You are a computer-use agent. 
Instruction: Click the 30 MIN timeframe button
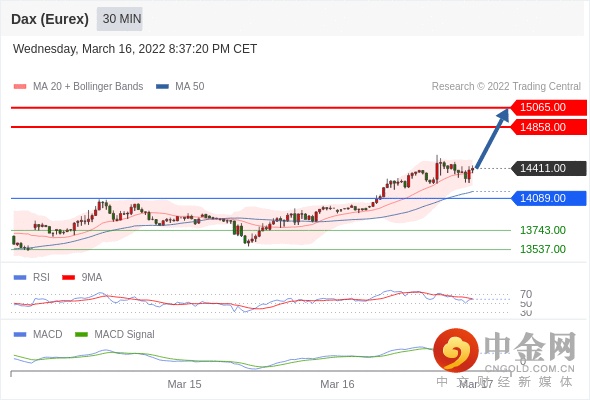[120, 19]
